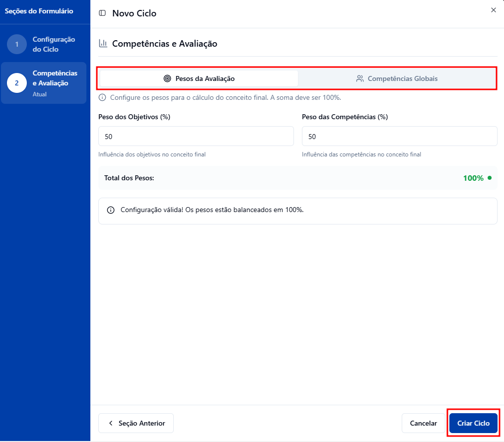The height and width of the screenshot is (442, 504).
Task: Return using the Seção Anterior button
Action: (x=136, y=424)
